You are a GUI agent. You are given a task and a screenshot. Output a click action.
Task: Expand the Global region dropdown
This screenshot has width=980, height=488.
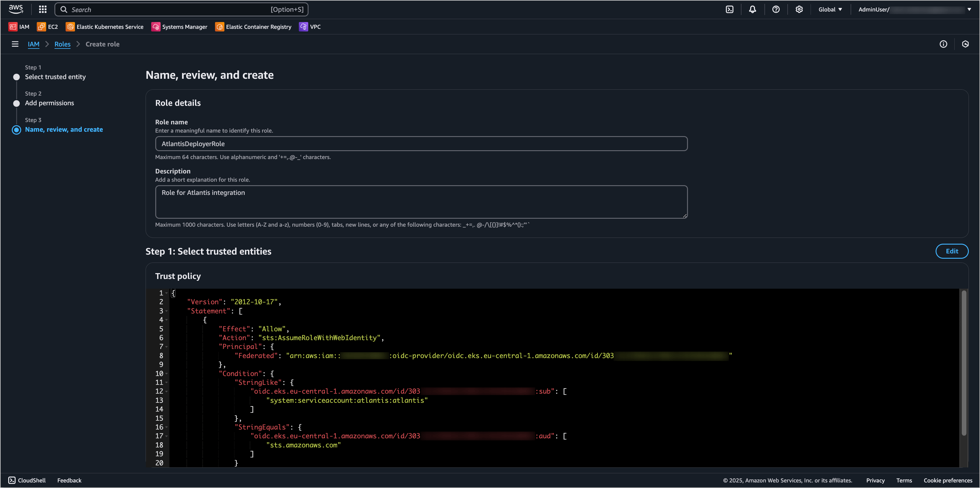830,9
